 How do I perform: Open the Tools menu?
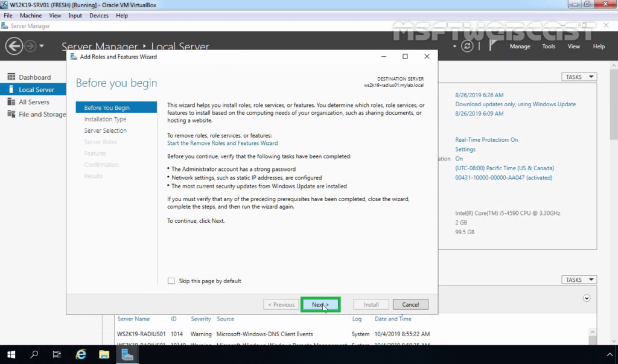[x=549, y=46]
